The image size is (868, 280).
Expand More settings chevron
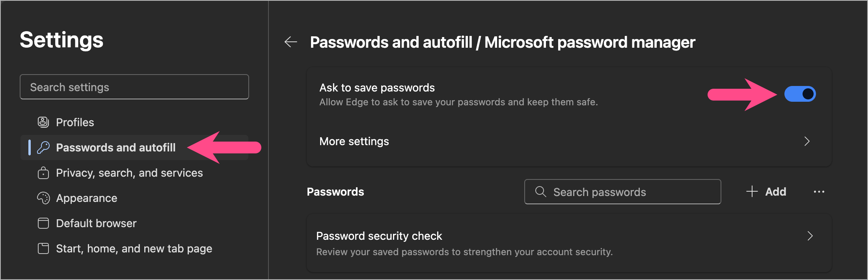coord(807,141)
